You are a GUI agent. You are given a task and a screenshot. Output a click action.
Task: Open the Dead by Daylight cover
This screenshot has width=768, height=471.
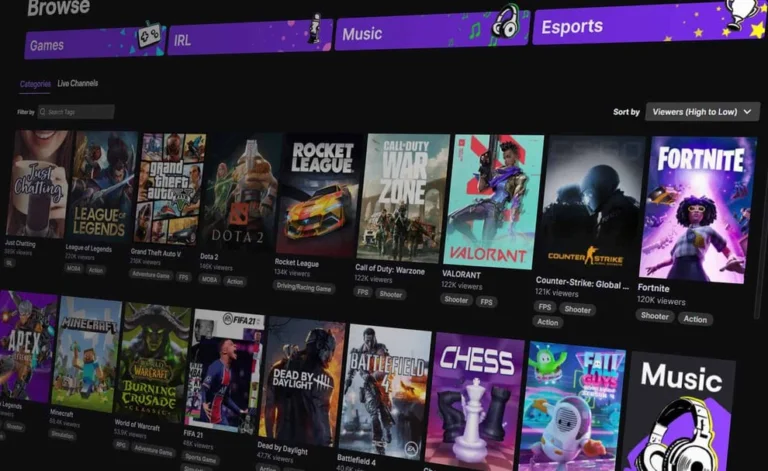[x=301, y=381]
